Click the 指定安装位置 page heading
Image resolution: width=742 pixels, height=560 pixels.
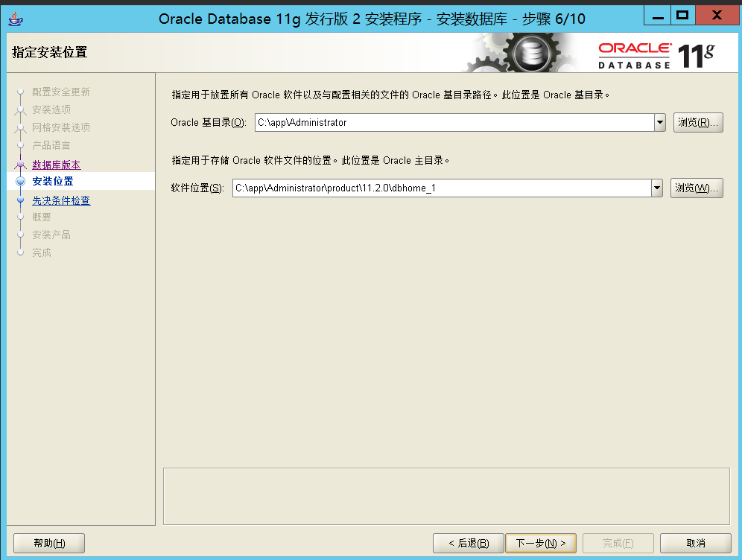50,52
